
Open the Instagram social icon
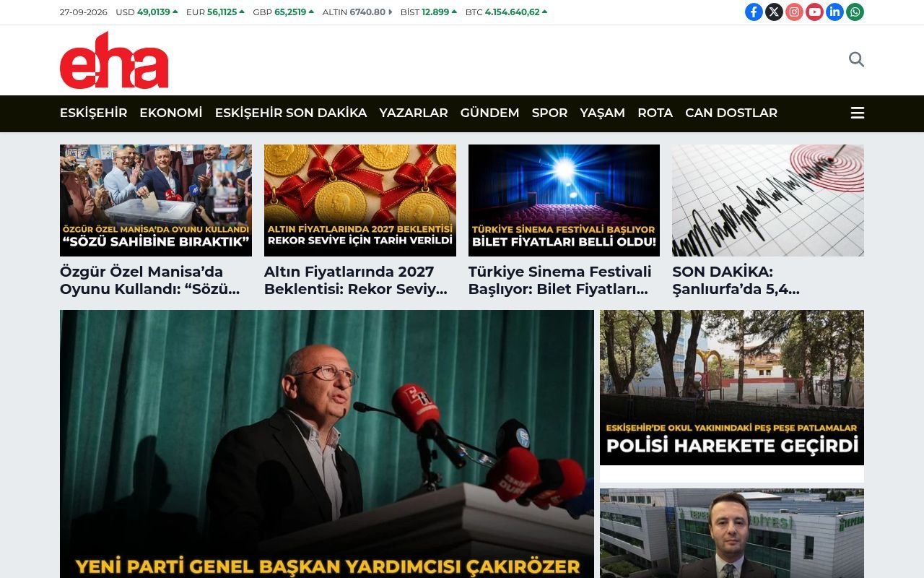click(x=794, y=12)
